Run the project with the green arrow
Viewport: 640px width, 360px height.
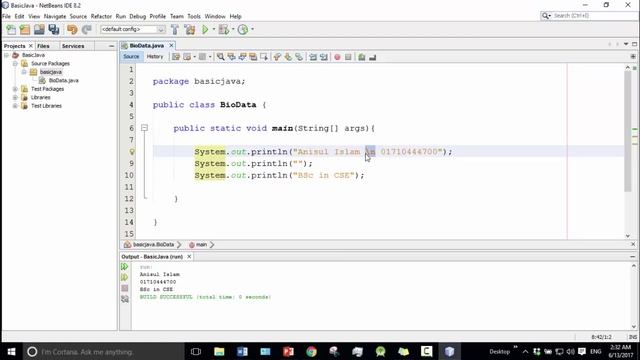tap(205, 29)
